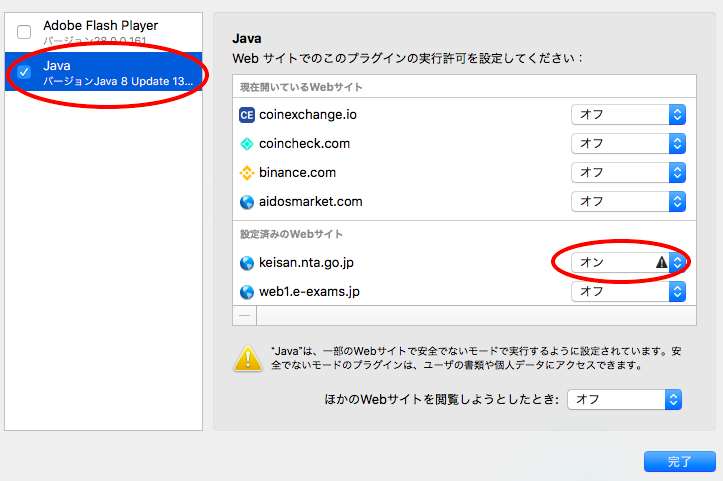The width and height of the screenshot is (723, 481).
Task: Click the ほかのWebサイトを閲覧しようとしたとき label
Action: tap(442, 399)
